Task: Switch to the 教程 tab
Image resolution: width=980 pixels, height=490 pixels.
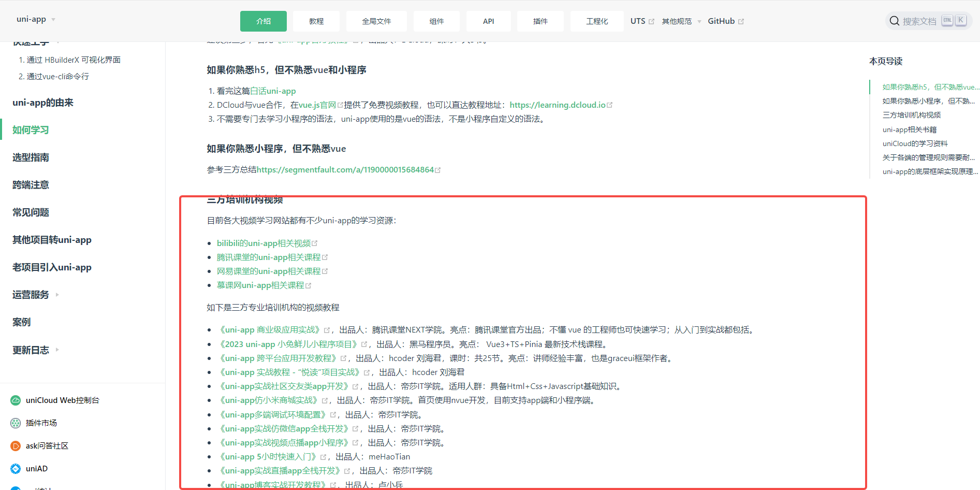Action: [316, 21]
